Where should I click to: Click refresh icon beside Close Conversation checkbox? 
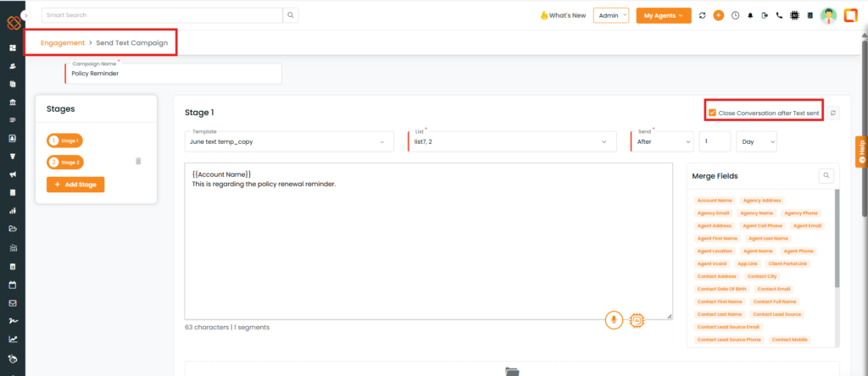pos(832,113)
